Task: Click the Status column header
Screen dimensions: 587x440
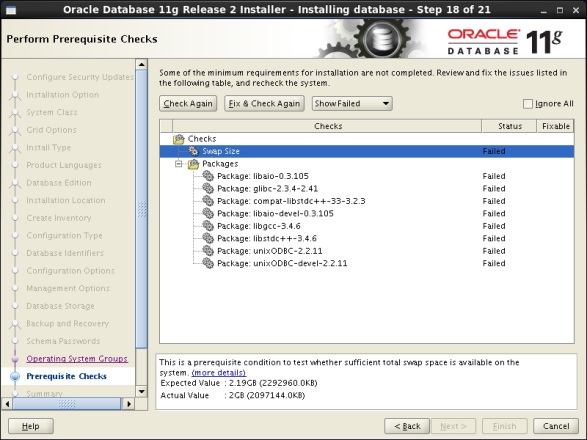Action: (510, 126)
